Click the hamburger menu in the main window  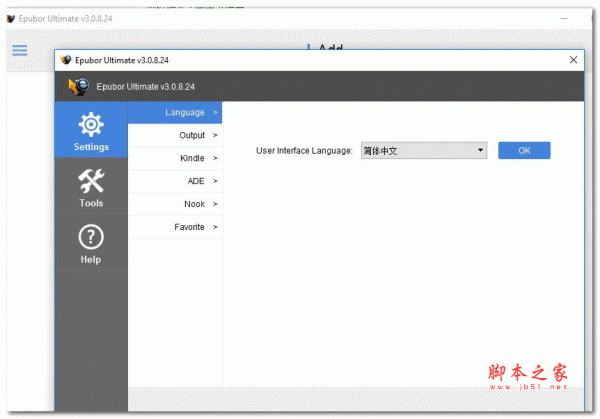coord(20,50)
